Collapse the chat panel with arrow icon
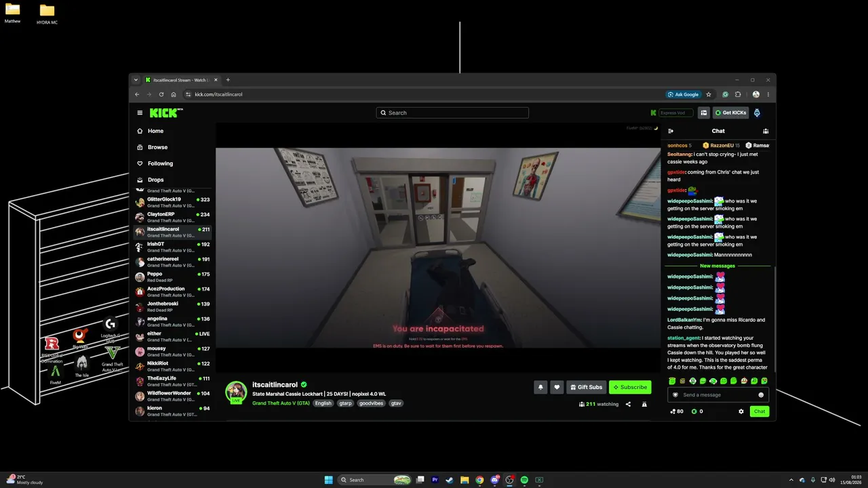The height and width of the screenshot is (488, 868). (671, 131)
